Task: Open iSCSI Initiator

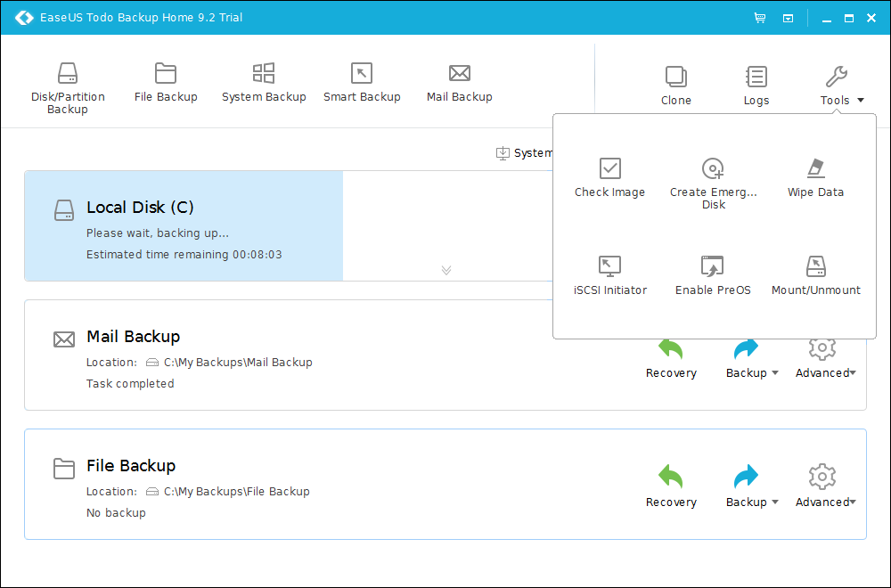Action: tap(609, 275)
